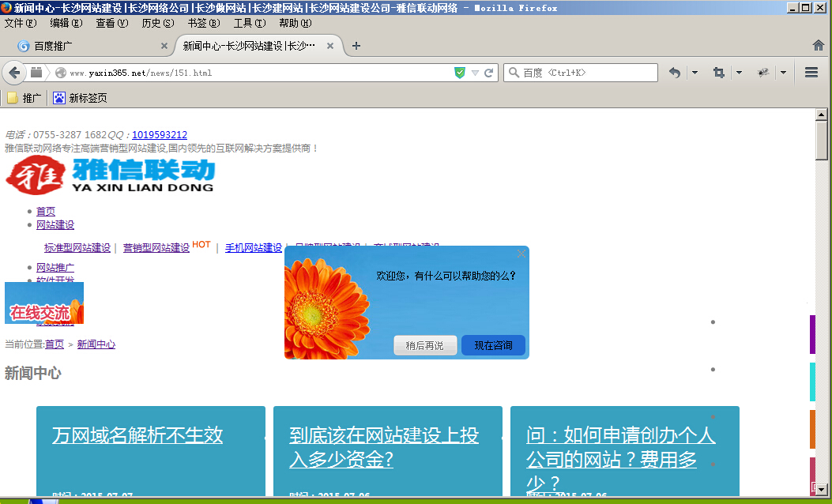Click the crop screenshot toolbar icon
832x504 pixels.
coord(718,73)
